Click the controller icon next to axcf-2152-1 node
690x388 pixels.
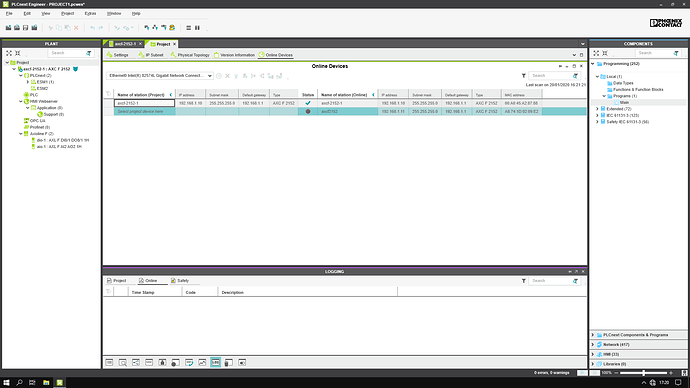pyautogui.click(x=20, y=69)
